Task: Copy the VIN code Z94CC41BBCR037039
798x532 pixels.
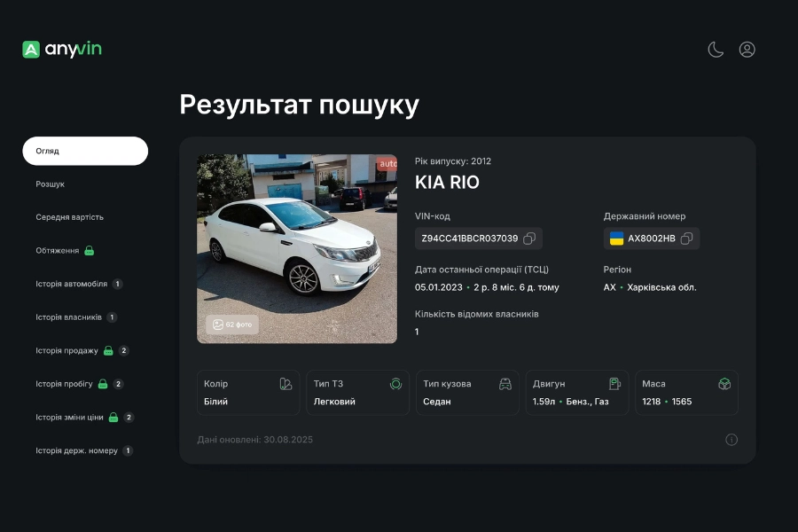Action: (x=529, y=239)
